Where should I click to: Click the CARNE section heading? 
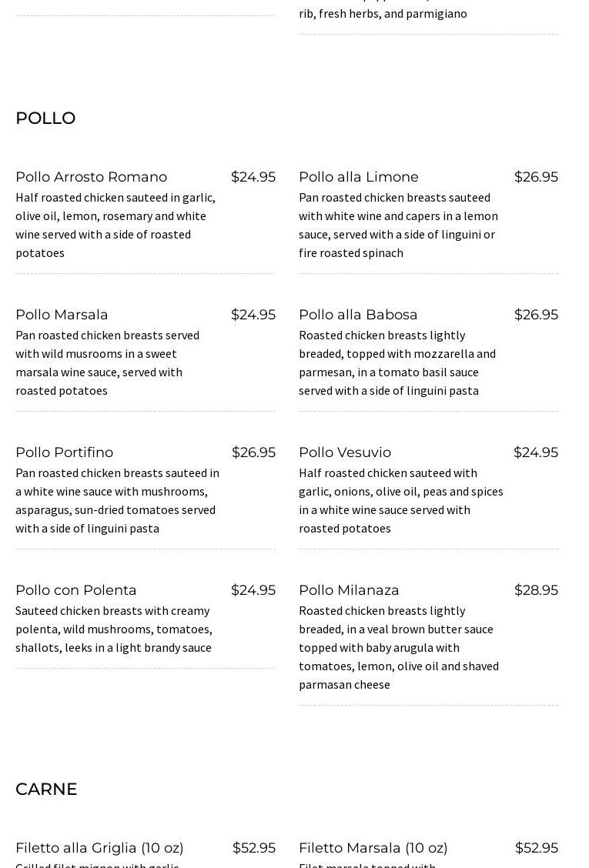[x=46, y=790]
